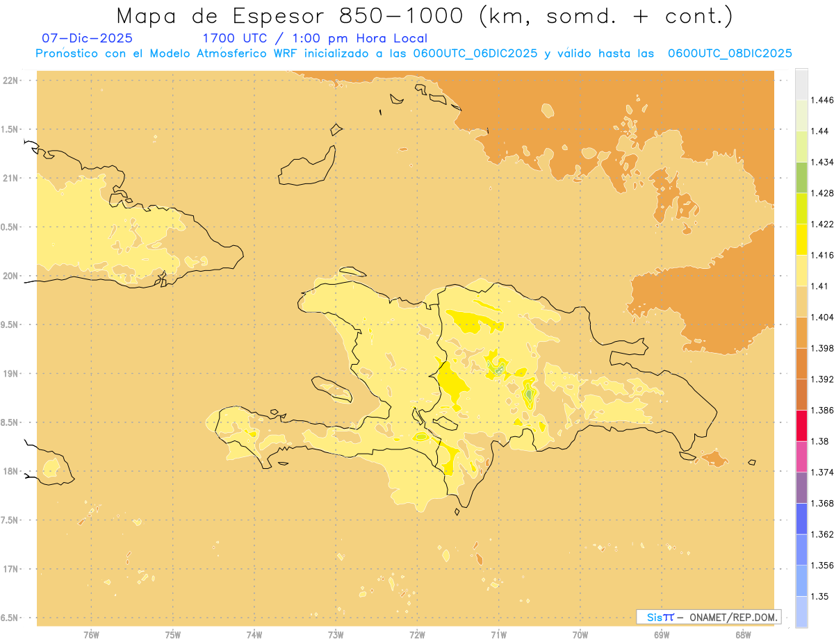
Task: Click the '17N' latitude axis label
Action: click(10, 569)
